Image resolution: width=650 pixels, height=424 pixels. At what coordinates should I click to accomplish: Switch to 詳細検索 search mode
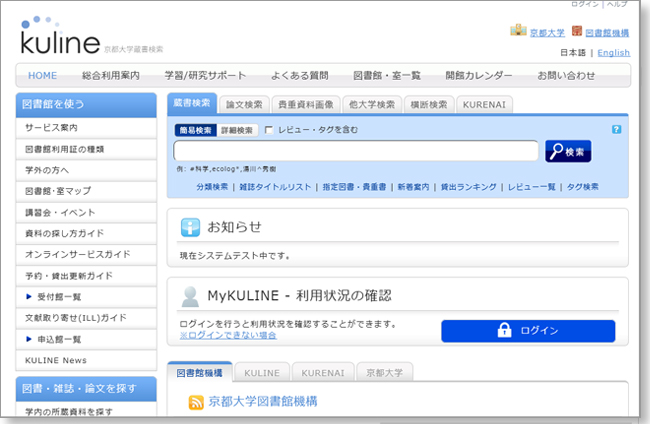pyautogui.click(x=237, y=130)
